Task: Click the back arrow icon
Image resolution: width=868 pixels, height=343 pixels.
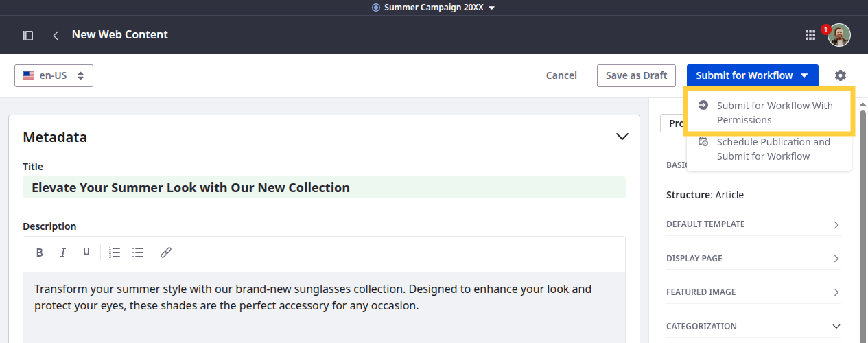Action: pyautogui.click(x=56, y=35)
